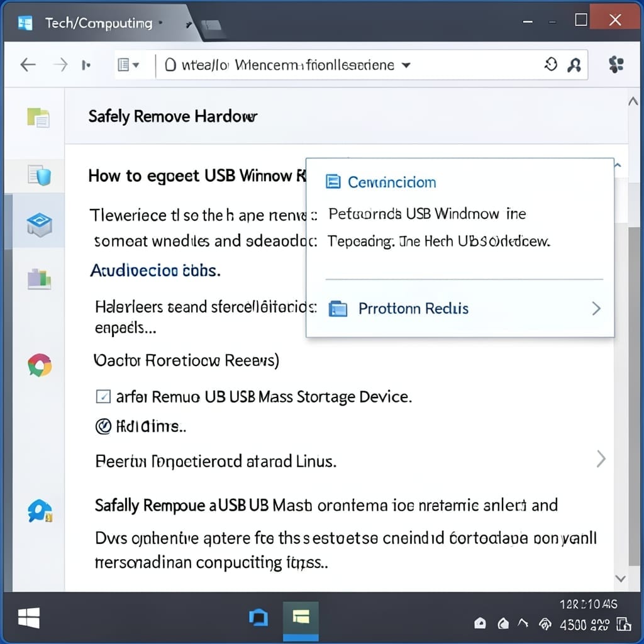Click the folder icon beside Prrottonn Reduis
Screen dimensions: 644x644
click(x=338, y=309)
